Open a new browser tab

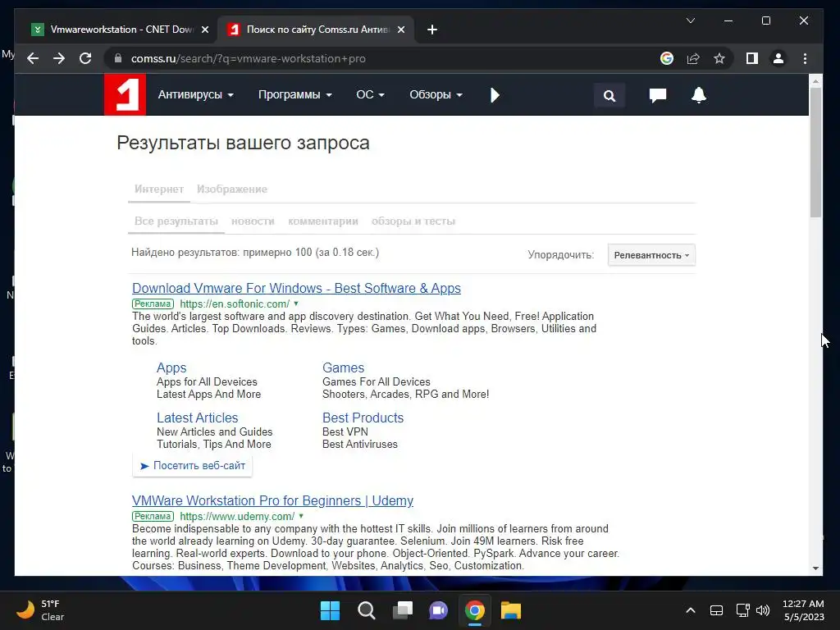432,30
